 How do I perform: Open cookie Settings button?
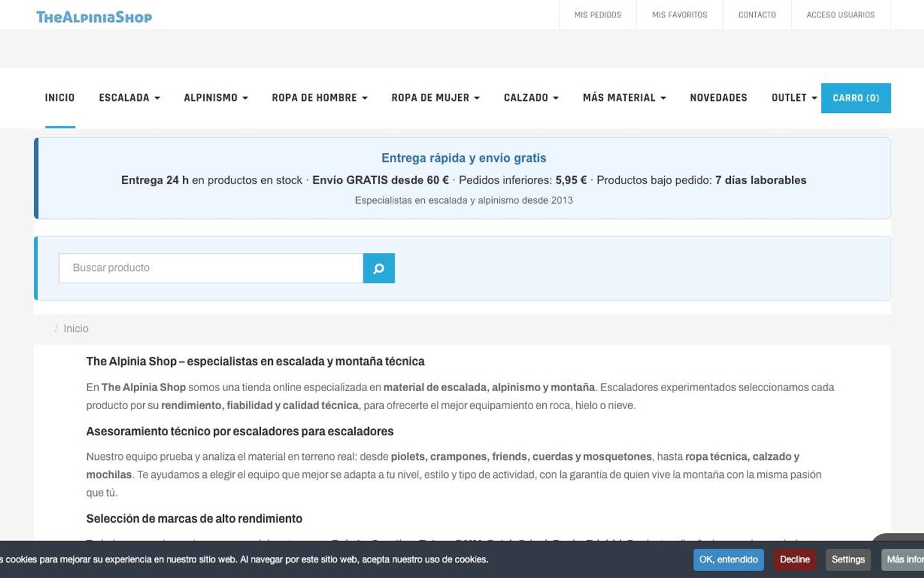(x=848, y=560)
